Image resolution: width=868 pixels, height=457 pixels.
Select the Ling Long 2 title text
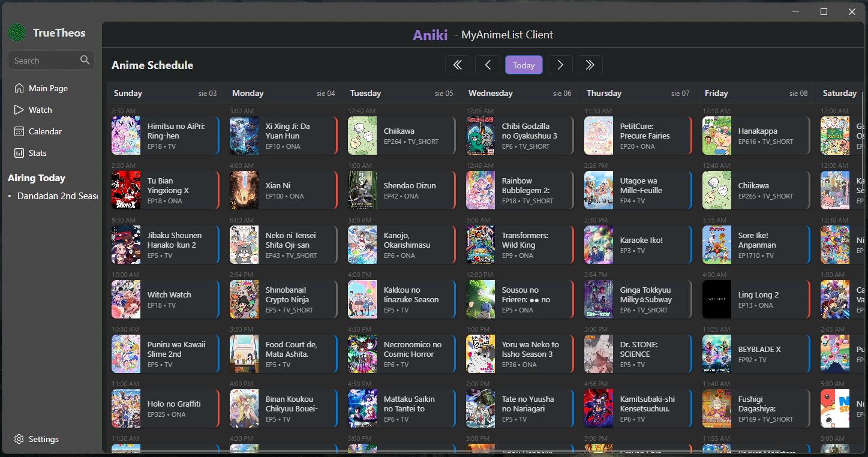[x=758, y=294]
